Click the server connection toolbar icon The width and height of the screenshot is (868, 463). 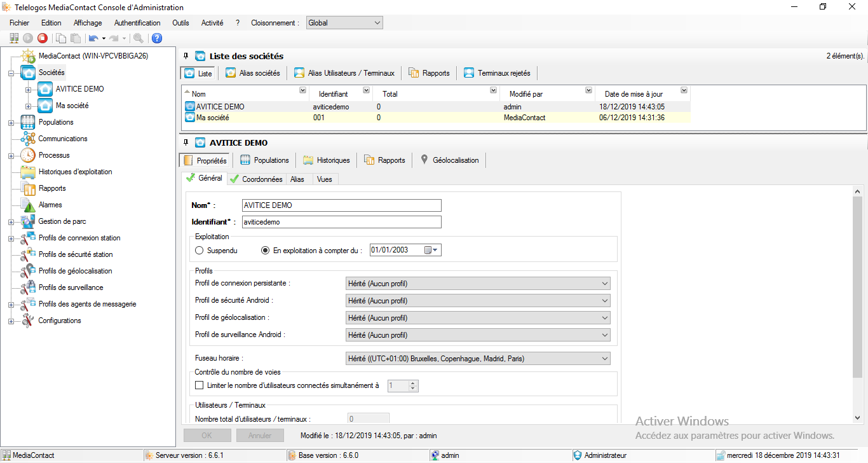tap(14, 38)
